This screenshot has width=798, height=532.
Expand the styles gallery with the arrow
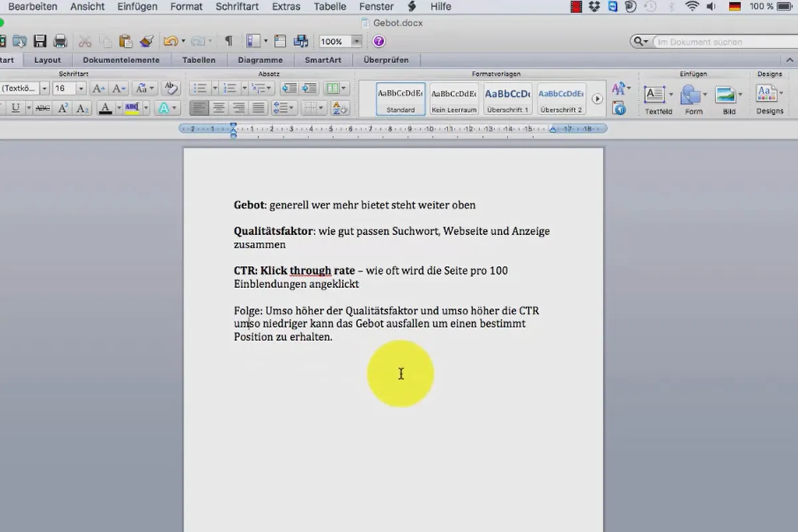[597, 98]
